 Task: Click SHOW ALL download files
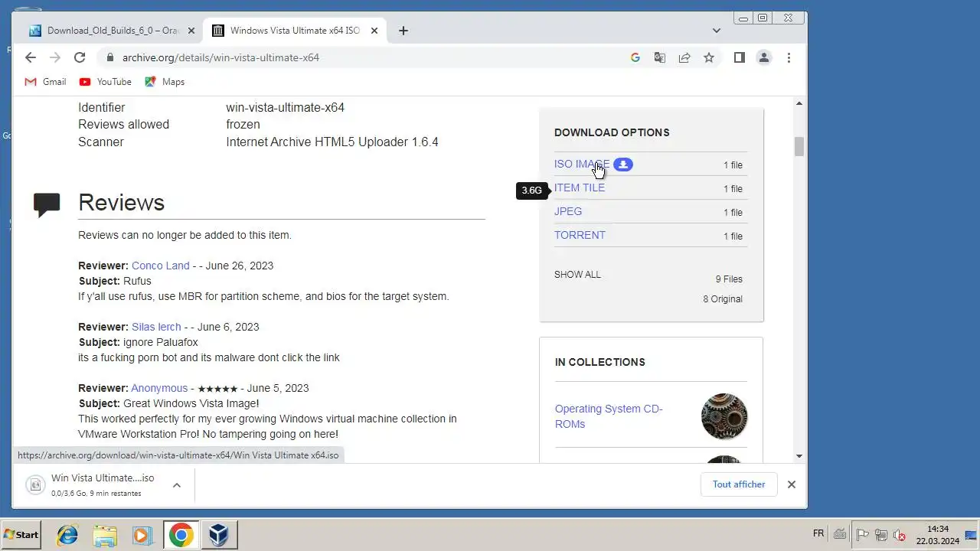point(577,275)
